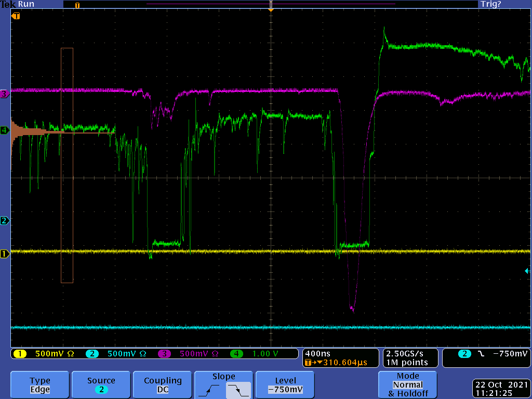Select the rising edge slope option
Image resolution: width=532 pixels, height=399 pixels.
[x=209, y=389]
